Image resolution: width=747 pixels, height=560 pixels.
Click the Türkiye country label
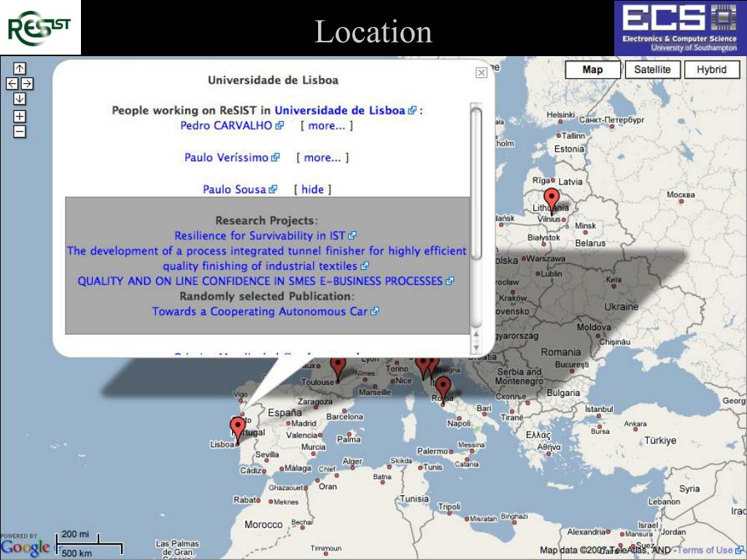[x=660, y=440]
